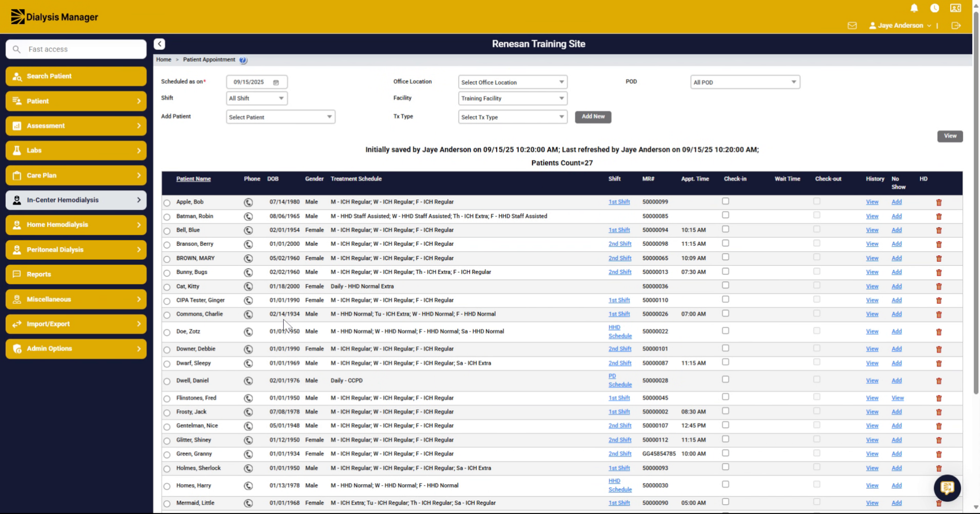Open the contact card icon in header
The width and height of the screenshot is (980, 514).
click(x=955, y=8)
